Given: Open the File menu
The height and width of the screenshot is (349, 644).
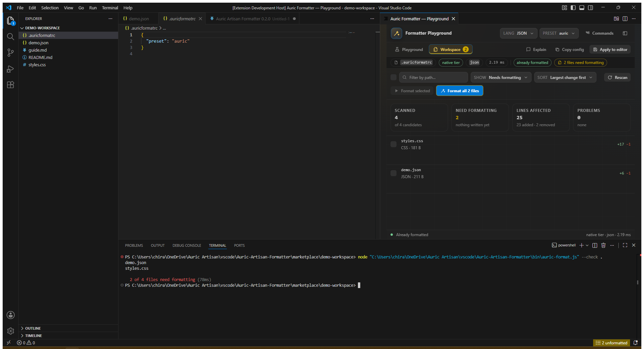Looking at the screenshot, I should pyautogui.click(x=20, y=8).
